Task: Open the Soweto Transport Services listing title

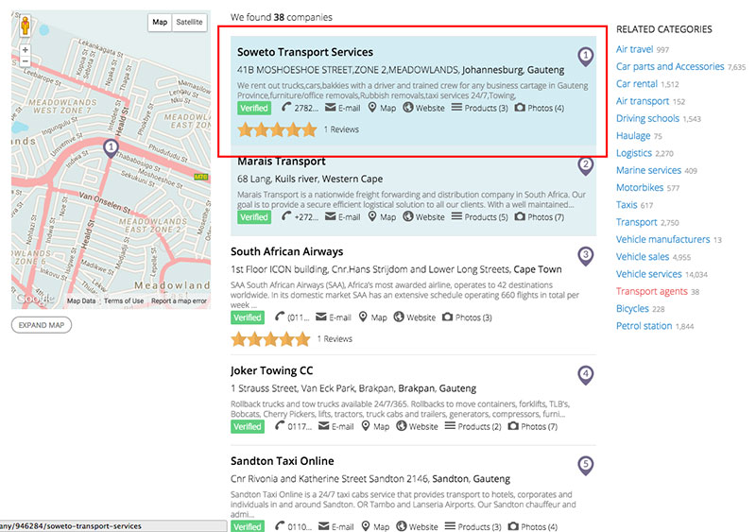Action: [x=305, y=52]
